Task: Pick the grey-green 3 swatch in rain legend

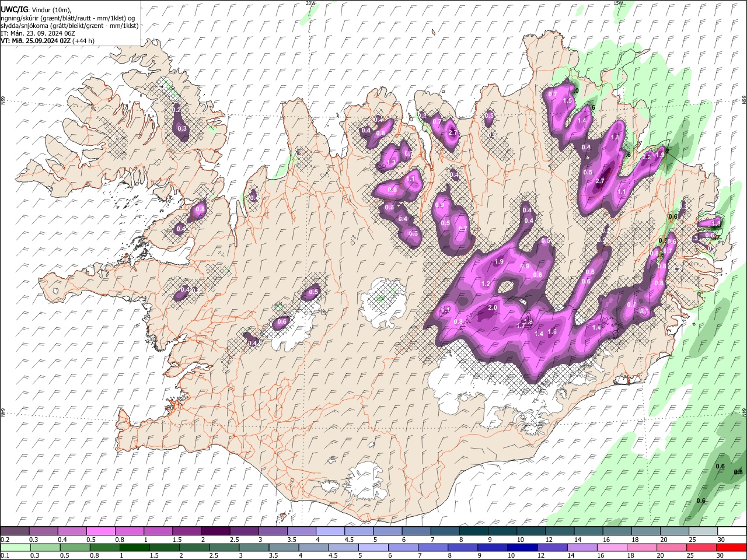Action: click(x=253, y=547)
